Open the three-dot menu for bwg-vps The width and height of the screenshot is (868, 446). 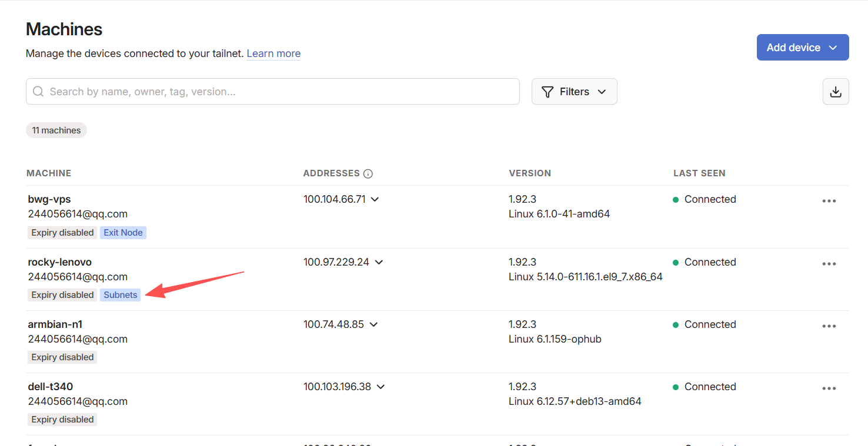pyautogui.click(x=829, y=201)
